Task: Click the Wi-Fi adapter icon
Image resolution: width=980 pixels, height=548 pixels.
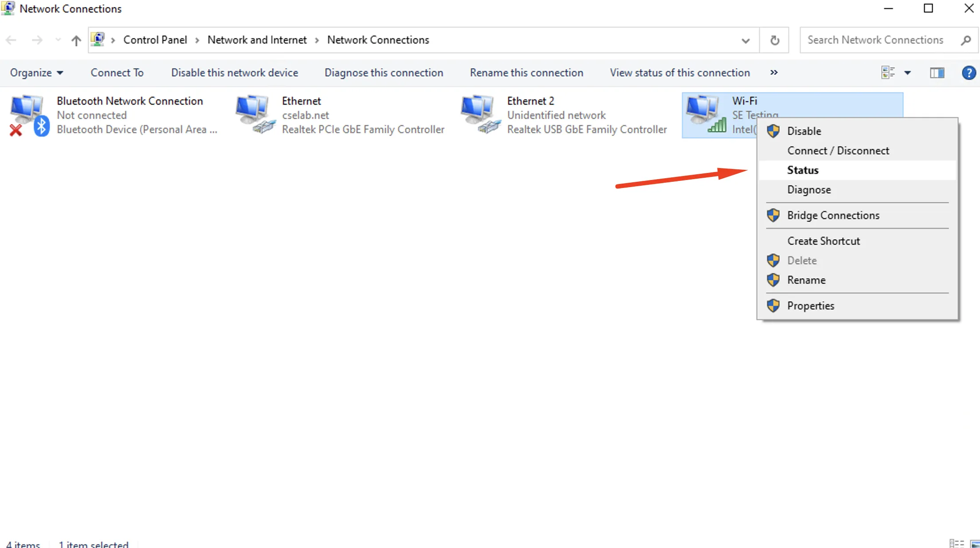Action: pos(706,114)
